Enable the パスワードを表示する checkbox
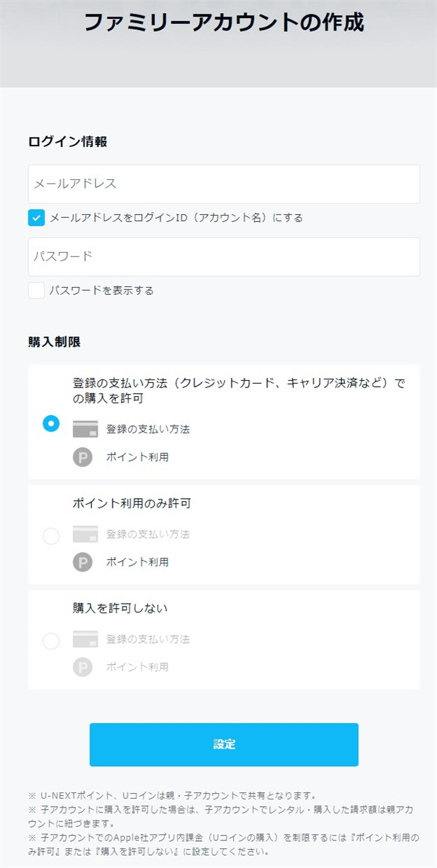This screenshot has height=868, width=437. (36, 291)
